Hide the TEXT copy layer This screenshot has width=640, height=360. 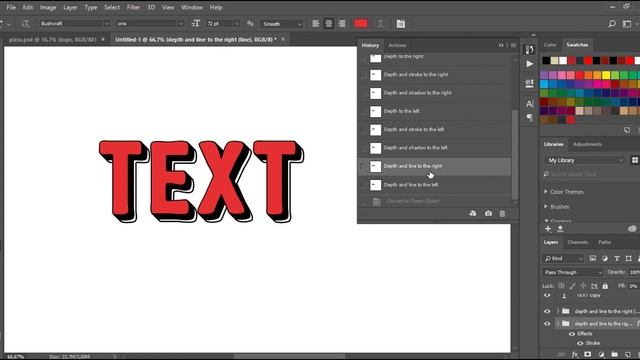[547, 295]
